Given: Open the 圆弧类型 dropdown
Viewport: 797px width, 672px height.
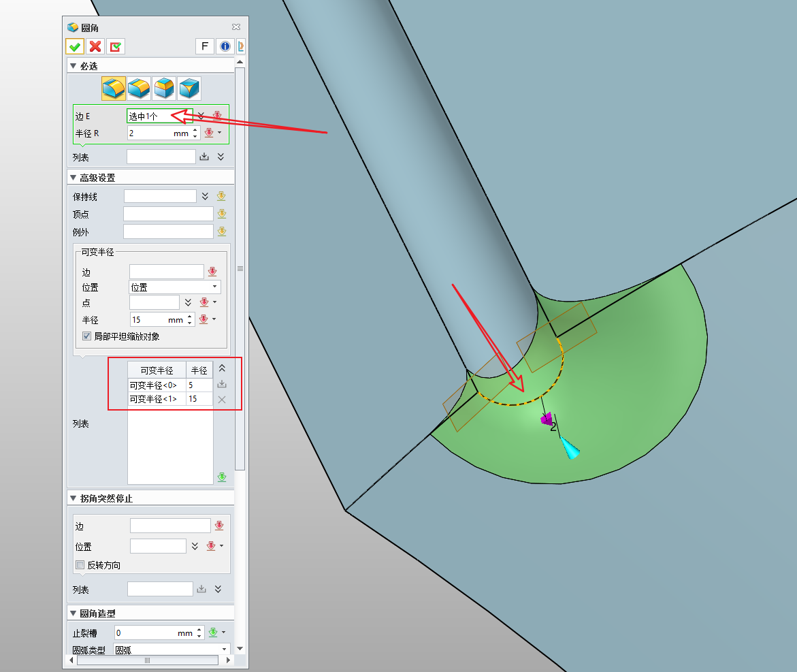Looking at the screenshot, I should click(x=171, y=650).
